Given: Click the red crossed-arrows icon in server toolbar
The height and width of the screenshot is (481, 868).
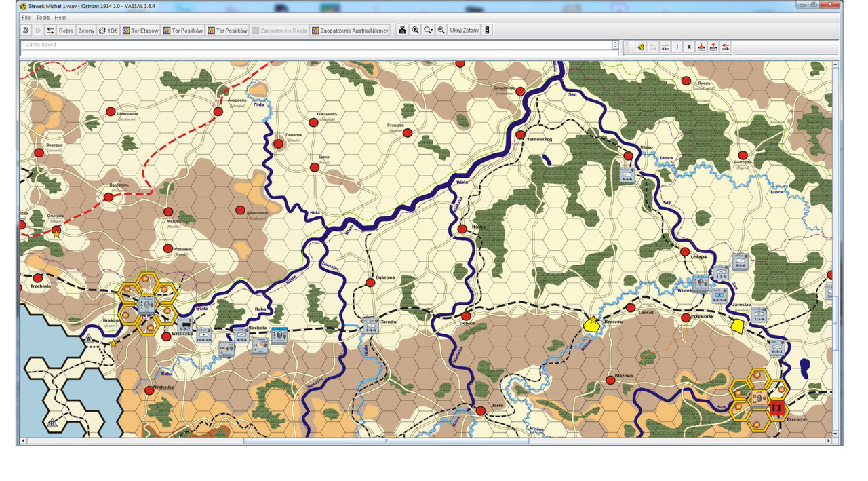Looking at the screenshot, I should click(726, 47).
